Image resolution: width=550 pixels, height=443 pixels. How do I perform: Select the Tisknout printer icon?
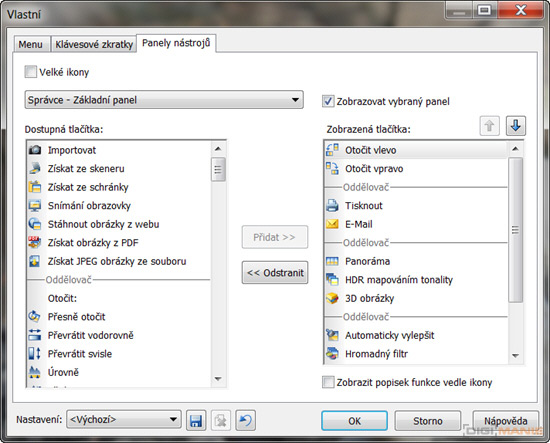coord(332,206)
